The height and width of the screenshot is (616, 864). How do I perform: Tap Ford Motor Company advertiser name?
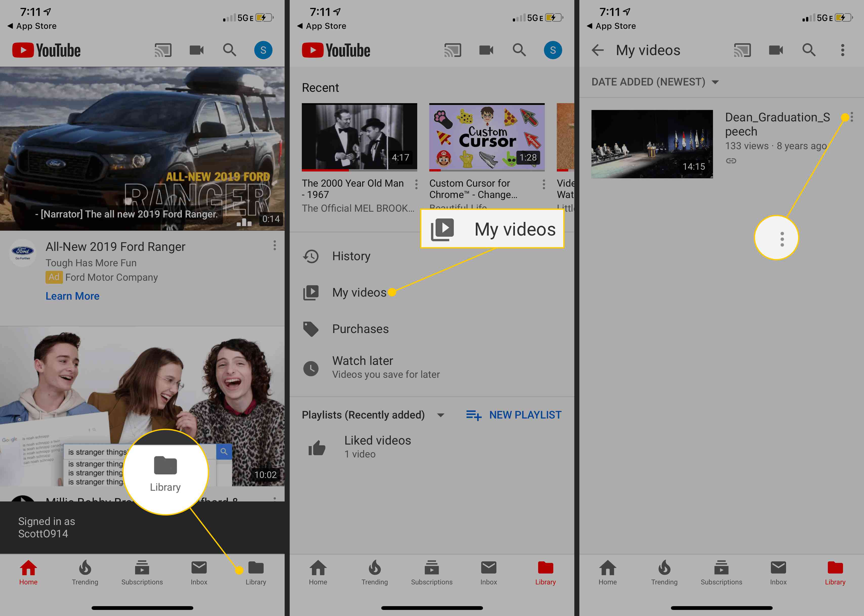(x=112, y=277)
